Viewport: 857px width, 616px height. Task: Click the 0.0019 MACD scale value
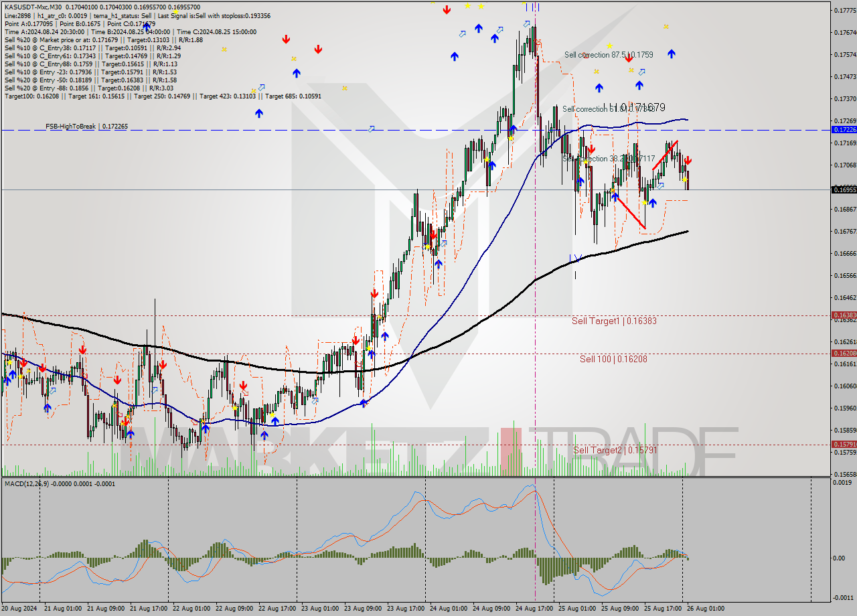click(x=844, y=482)
